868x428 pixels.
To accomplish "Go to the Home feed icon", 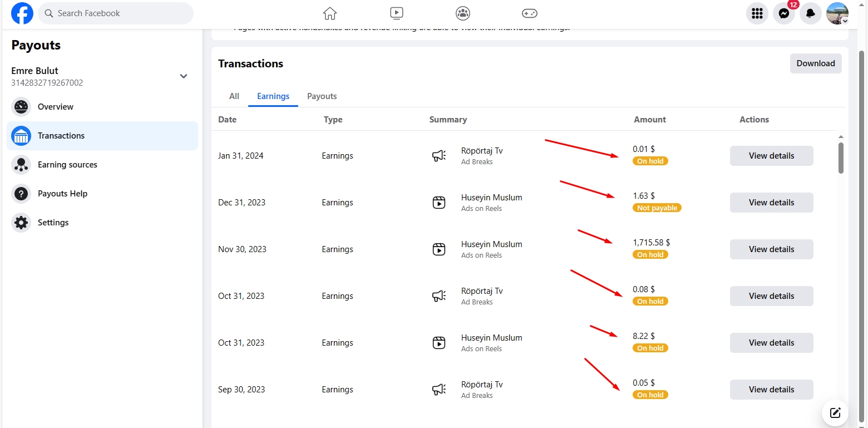I will [x=330, y=13].
